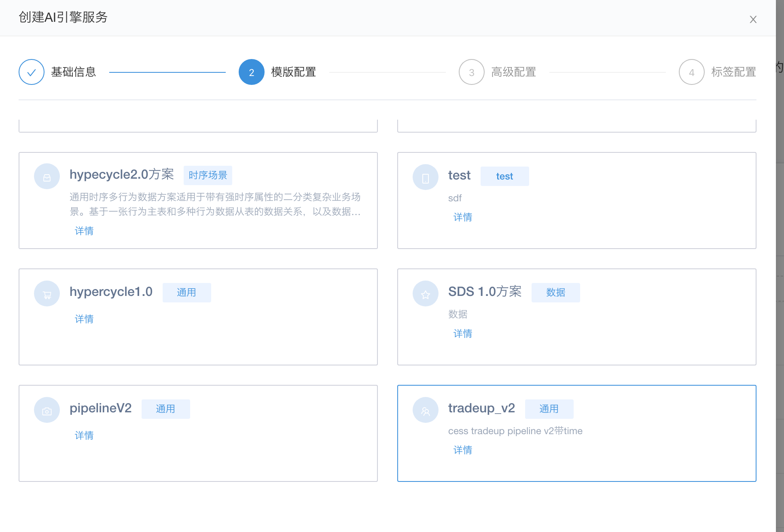
Task: Click the 高级配置 step label
Action: click(514, 72)
